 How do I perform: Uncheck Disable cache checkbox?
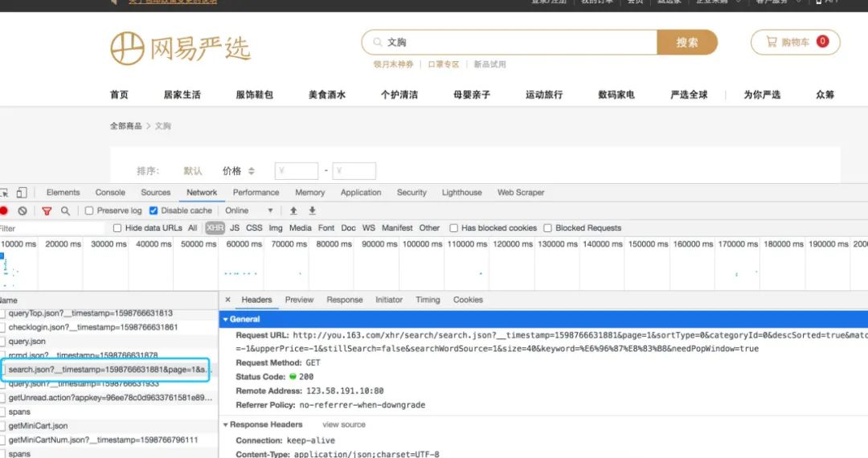click(x=154, y=211)
